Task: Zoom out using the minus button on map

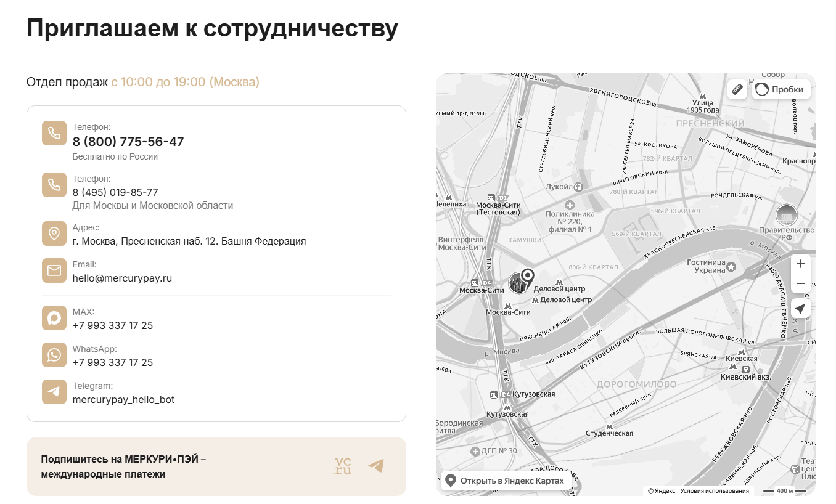Action: click(800, 283)
